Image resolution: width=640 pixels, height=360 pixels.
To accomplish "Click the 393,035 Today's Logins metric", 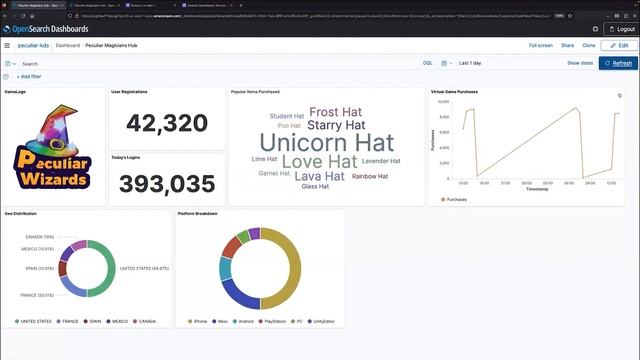I will (167, 184).
